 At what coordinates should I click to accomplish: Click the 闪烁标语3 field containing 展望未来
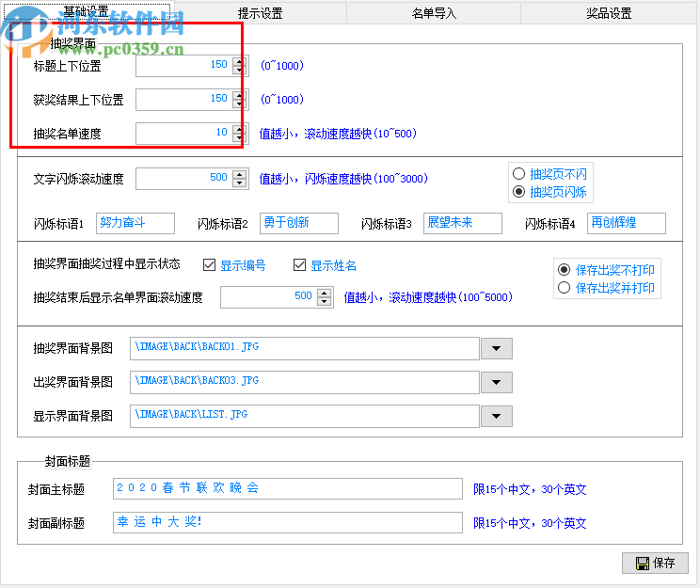coord(463,223)
